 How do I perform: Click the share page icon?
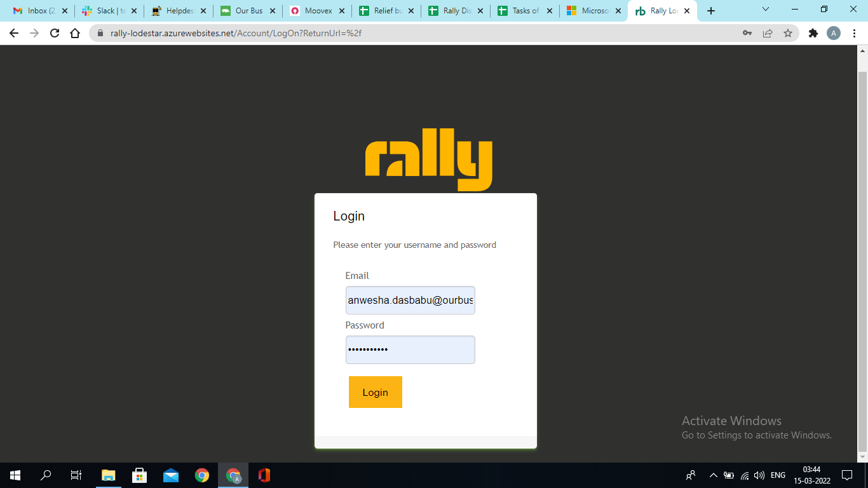tap(768, 33)
